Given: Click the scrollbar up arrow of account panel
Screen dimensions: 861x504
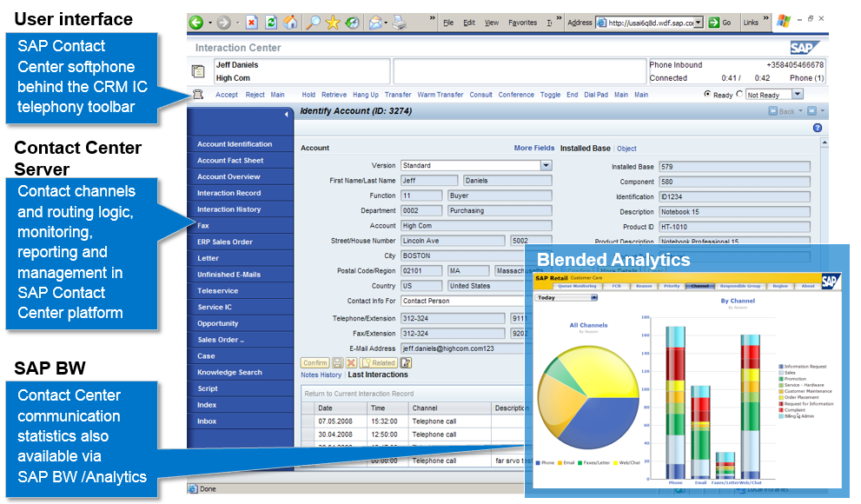Looking at the screenshot, I should [x=825, y=143].
